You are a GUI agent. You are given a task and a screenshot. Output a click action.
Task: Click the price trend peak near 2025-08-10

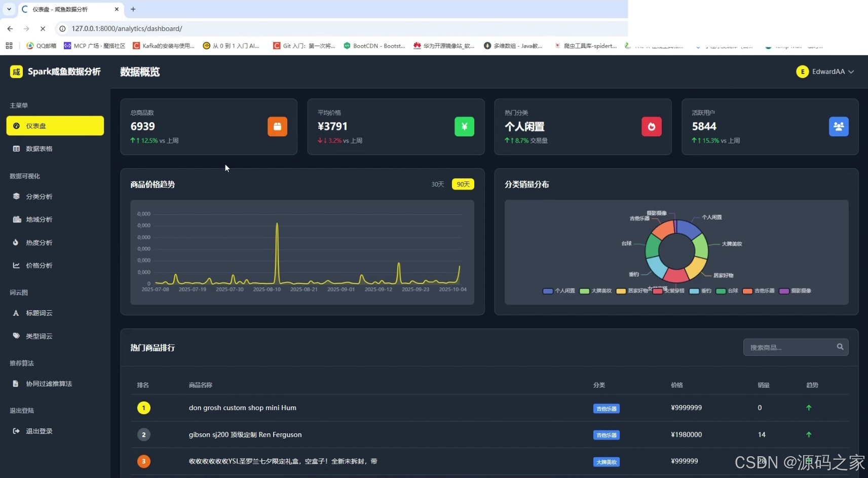[277, 224]
